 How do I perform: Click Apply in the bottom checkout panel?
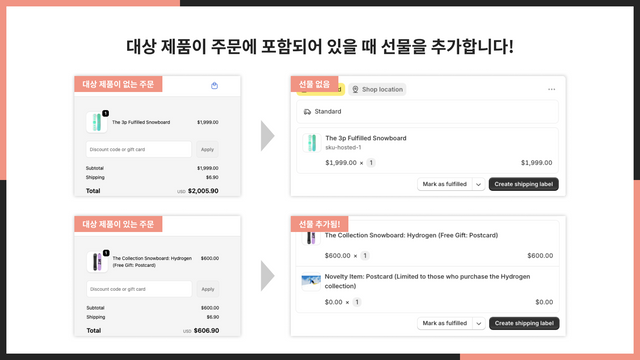208,289
